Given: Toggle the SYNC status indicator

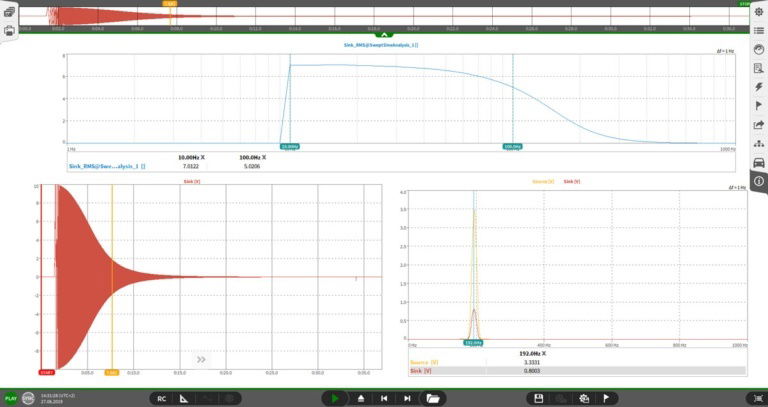Looking at the screenshot, I should (x=28, y=399).
